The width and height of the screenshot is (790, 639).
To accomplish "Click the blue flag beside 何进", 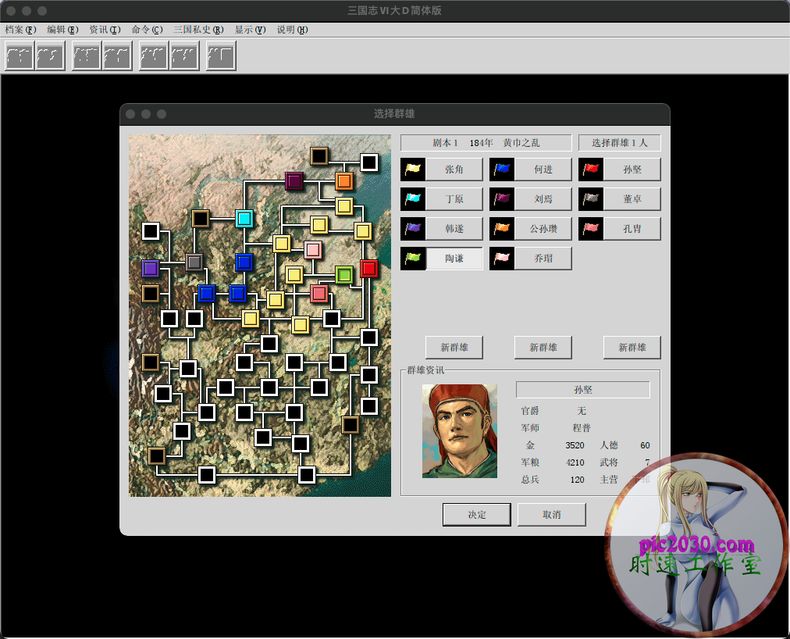I will (502, 169).
